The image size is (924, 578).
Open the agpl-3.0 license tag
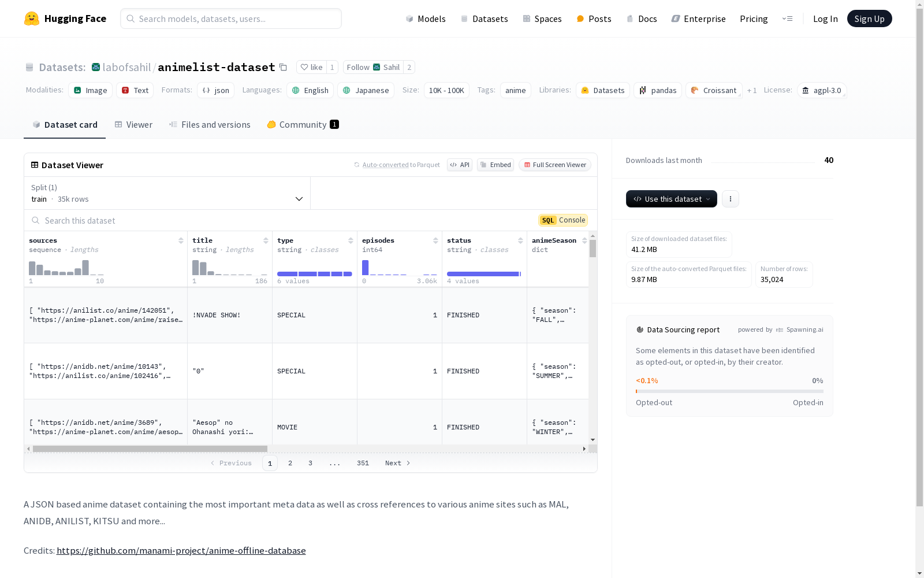[822, 90]
